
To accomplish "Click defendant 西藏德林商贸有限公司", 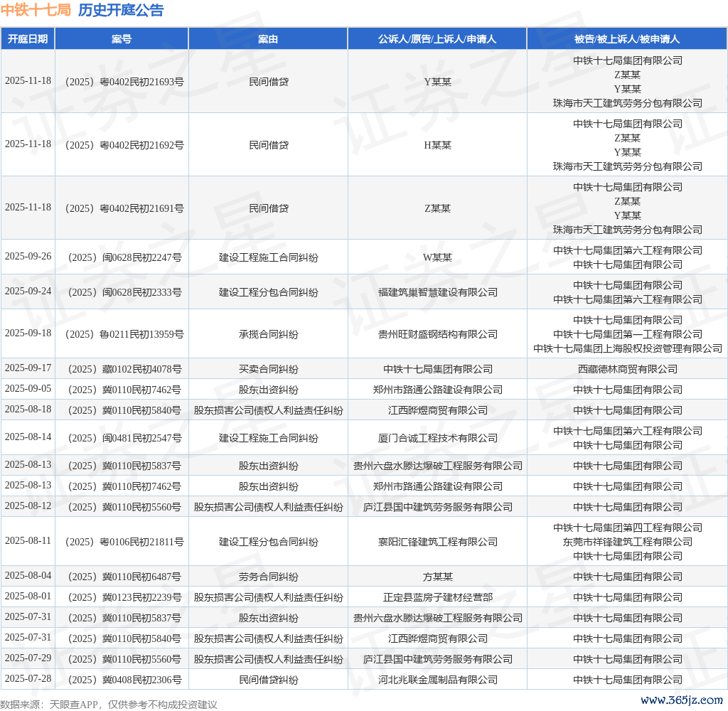I will click(627, 369).
